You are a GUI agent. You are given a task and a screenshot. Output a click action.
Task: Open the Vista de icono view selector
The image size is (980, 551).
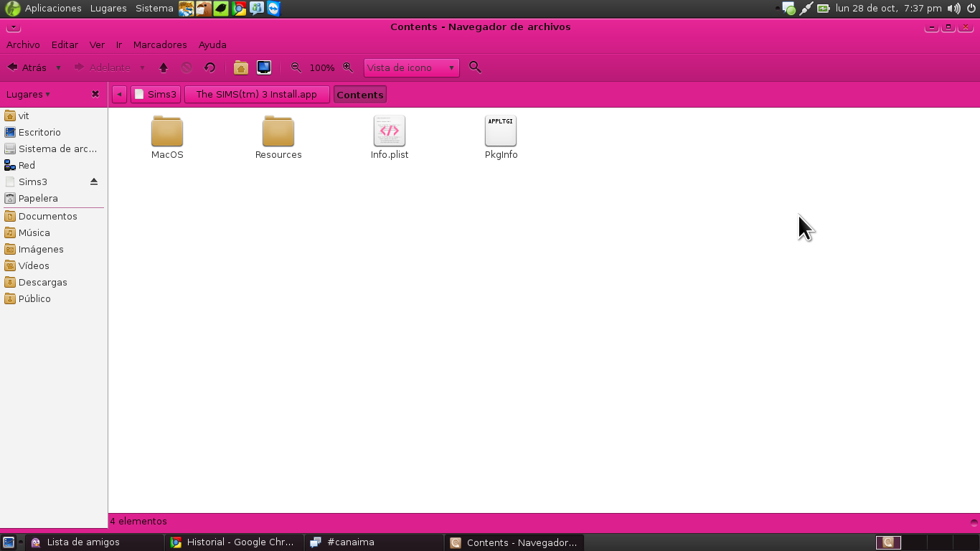tap(411, 67)
